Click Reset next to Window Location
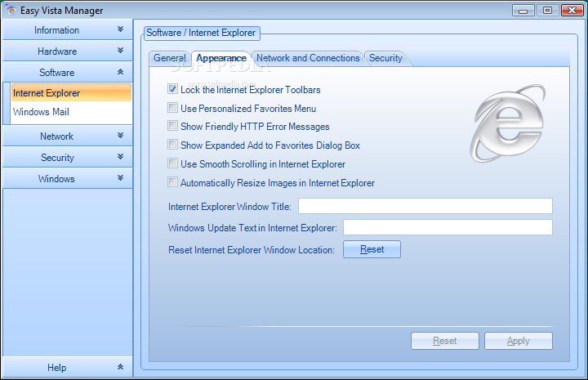The image size is (588, 380). [x=372, y=249]
